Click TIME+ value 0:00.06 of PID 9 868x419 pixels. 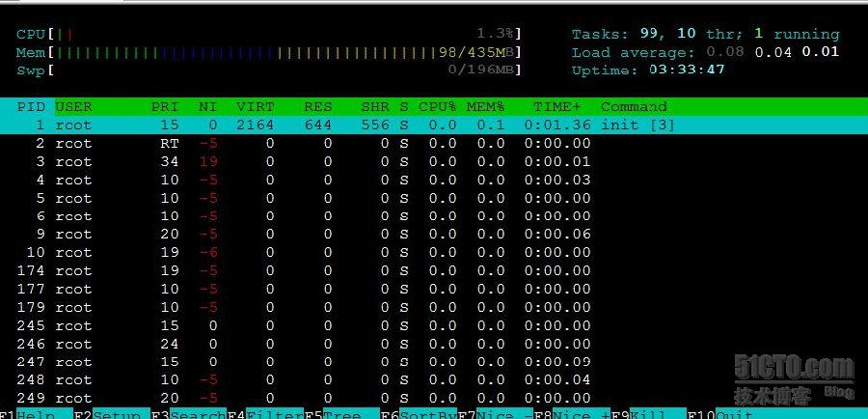(557, 235)
